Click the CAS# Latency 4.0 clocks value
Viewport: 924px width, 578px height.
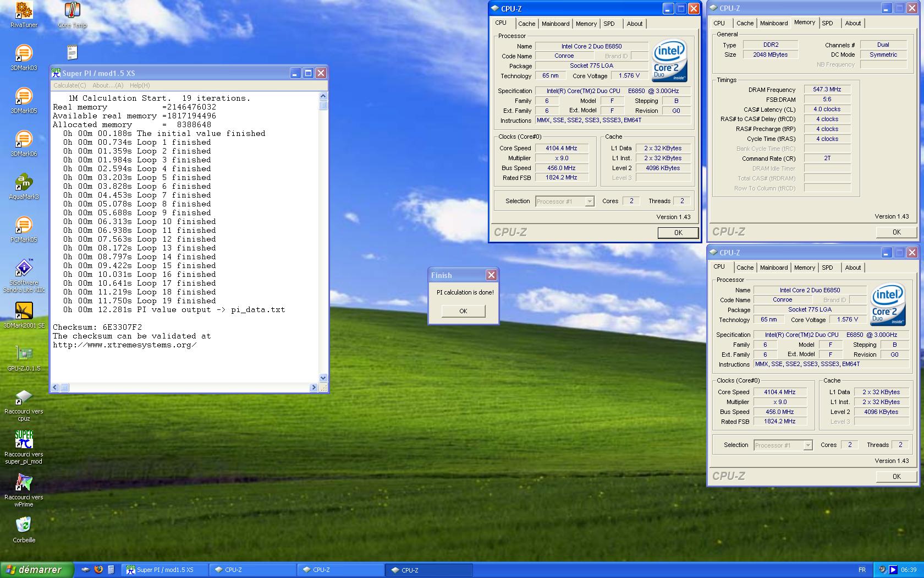[827, 109]
